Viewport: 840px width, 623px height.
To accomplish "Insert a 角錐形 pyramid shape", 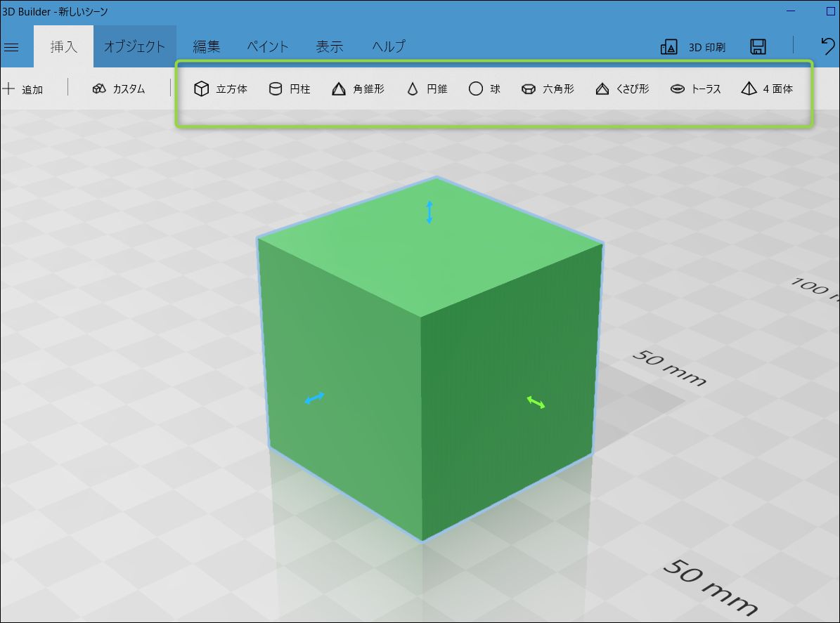I will [358, 88].
